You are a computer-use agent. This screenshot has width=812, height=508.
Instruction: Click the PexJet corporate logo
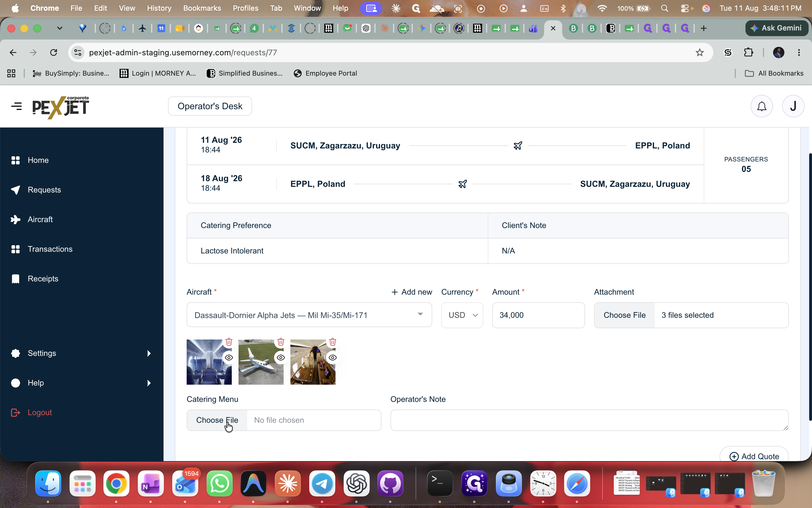coord(61,108)
